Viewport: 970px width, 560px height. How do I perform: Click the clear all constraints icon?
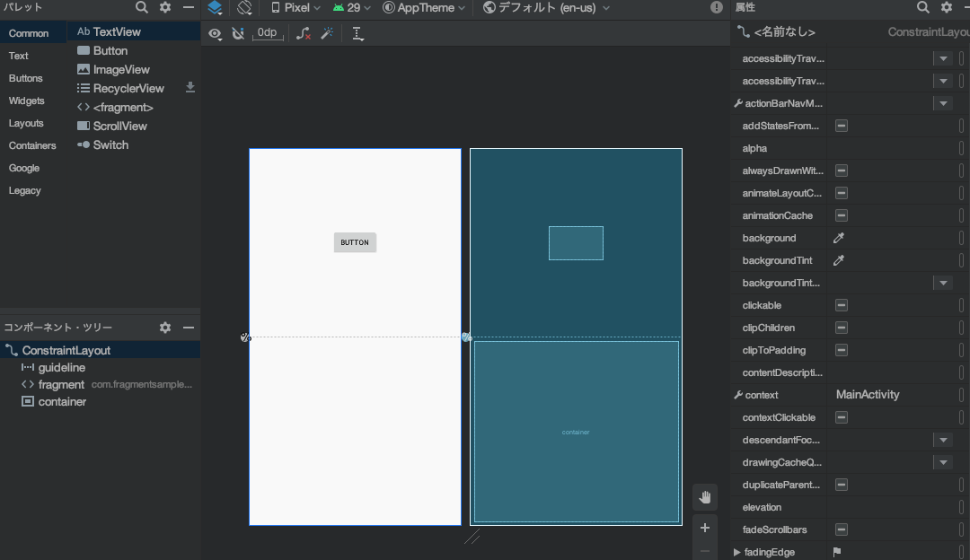coord(304,33)
